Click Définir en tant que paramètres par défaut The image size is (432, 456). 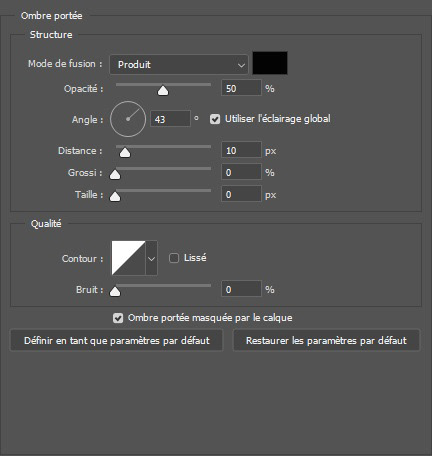point(117,340)
